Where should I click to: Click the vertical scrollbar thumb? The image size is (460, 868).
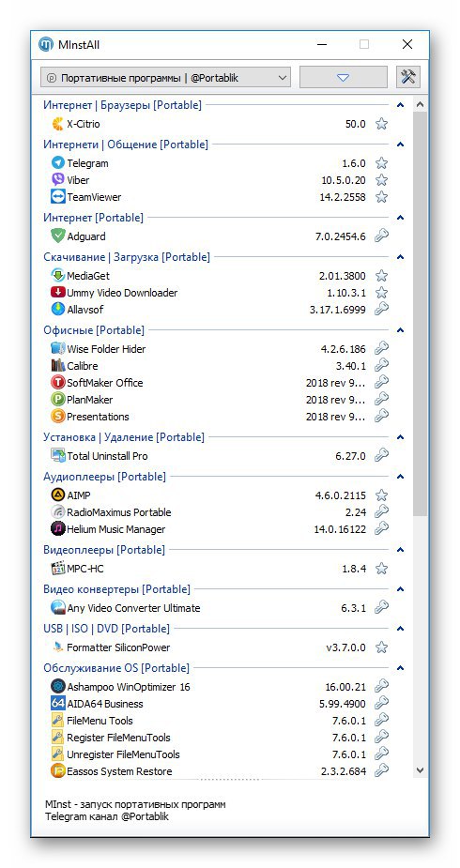[x=420, y=313]
